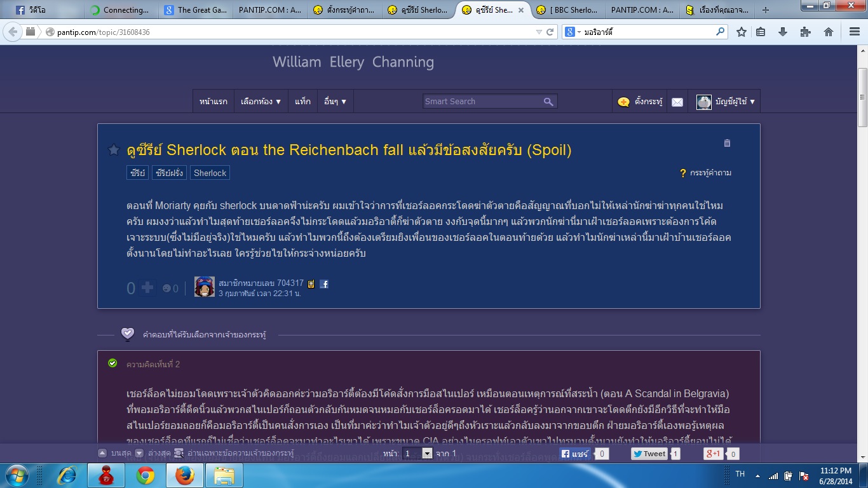Screen dimensions: 868x488
Task: Click the Firefox back arrow button
Action: (13, 32)
